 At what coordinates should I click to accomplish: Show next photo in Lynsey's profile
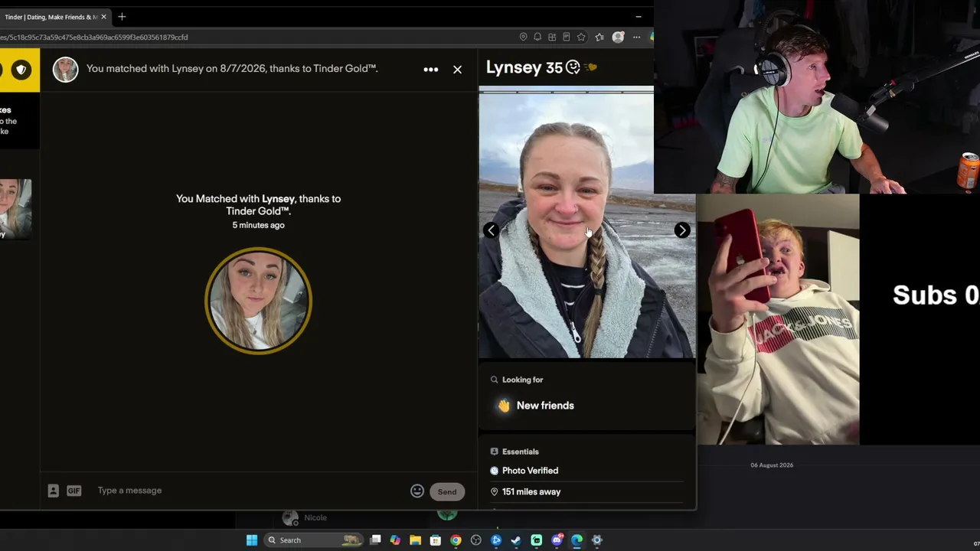(x=681, y=230)
